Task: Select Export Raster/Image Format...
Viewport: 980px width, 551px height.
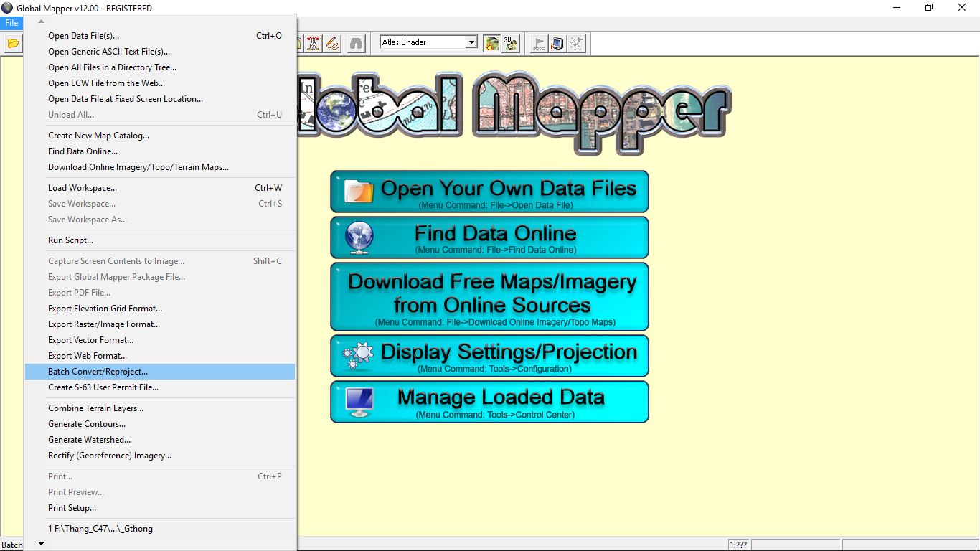Action: pos(160,324)
